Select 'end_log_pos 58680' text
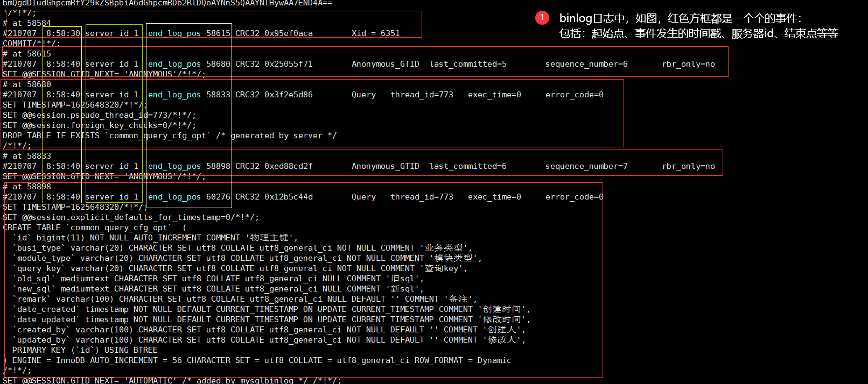The height and width of the screenshot is (384, 868). [x=189, y=64]
